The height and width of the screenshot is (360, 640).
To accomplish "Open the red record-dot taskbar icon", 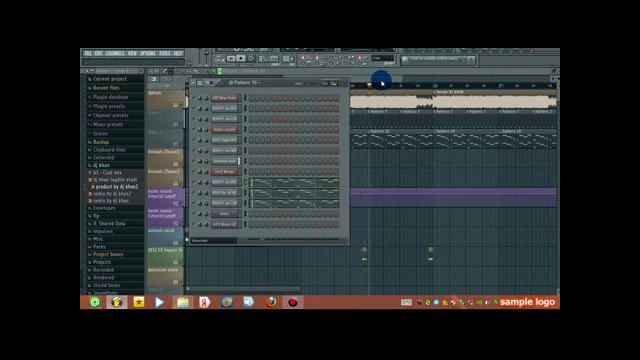I will pos(293,302).
